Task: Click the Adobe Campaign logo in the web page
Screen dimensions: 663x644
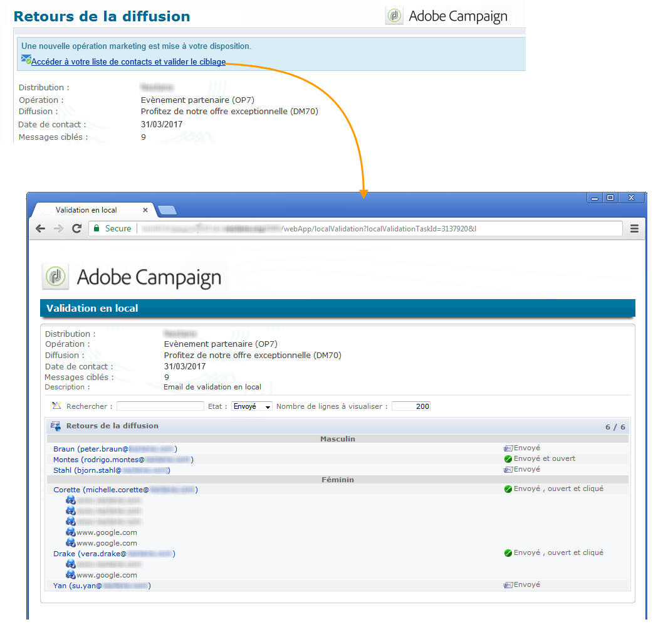Action: coord(132,277)
